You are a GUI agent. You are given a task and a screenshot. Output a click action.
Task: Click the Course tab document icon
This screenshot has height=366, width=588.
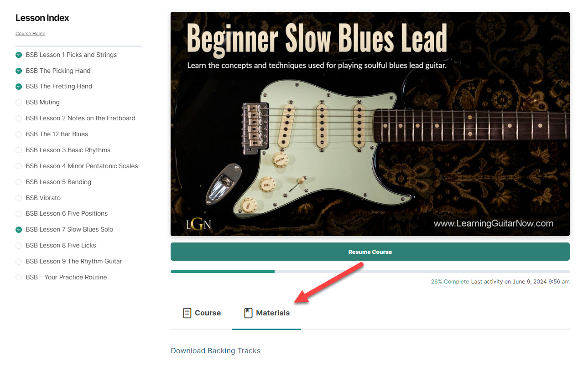coord(187,313)
